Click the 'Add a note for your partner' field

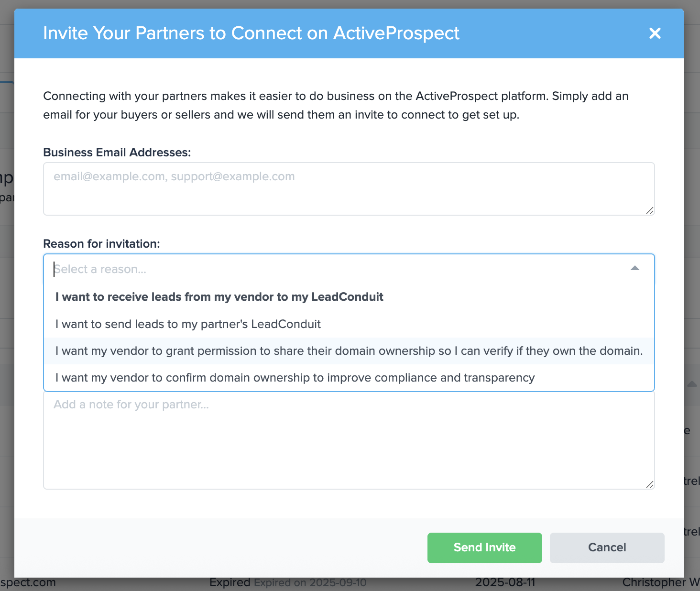click(349, 440)
